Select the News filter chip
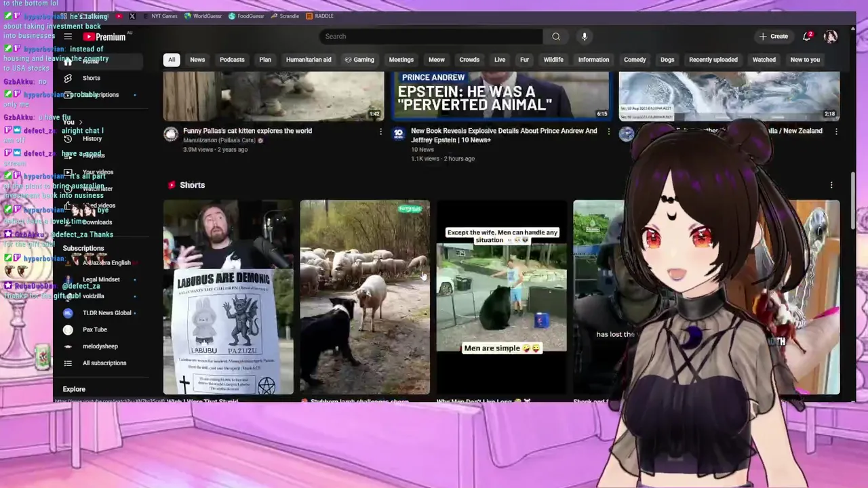This screenshot has width=868, height=488. coord(197,60)
